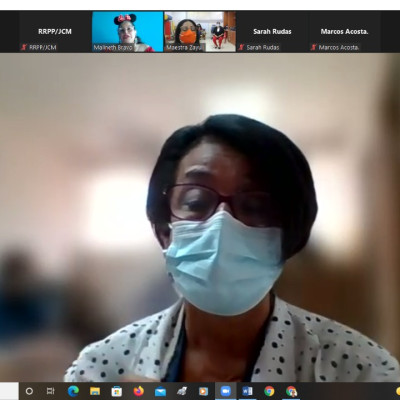Click the muted mic icon beside Sarah Rudas

(x=242, y=47)
